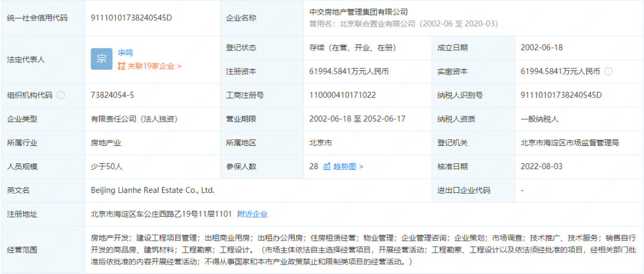Click enterprise type 有限责任公司（法人独资）

134,119
